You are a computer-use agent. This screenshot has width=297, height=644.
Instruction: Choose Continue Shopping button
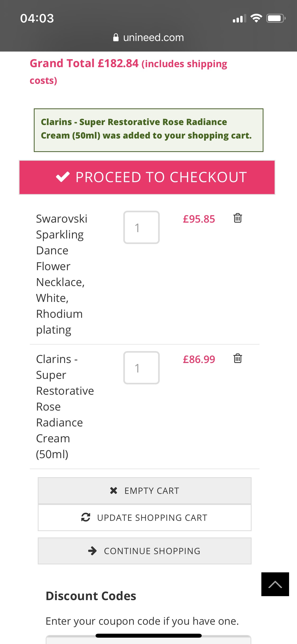[x=145, y=551]
